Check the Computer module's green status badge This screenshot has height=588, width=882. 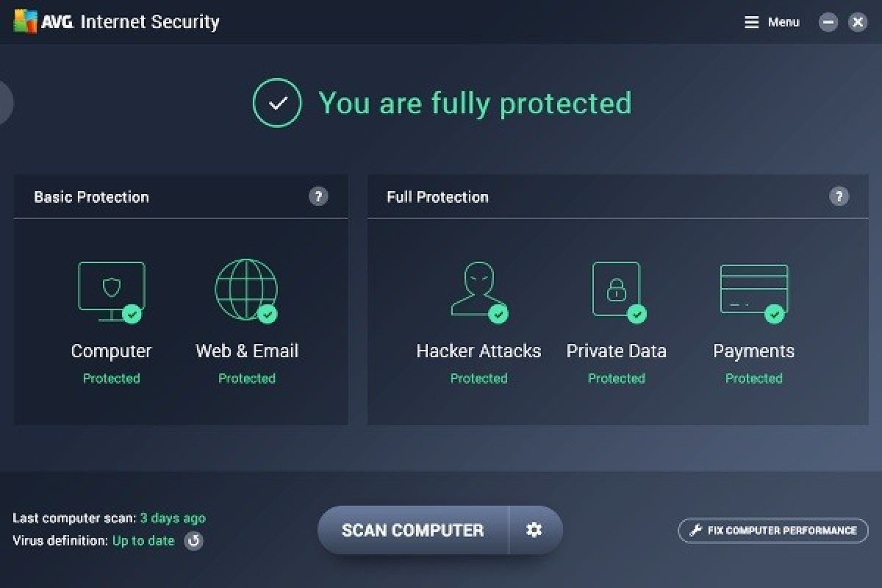[133, 314]
